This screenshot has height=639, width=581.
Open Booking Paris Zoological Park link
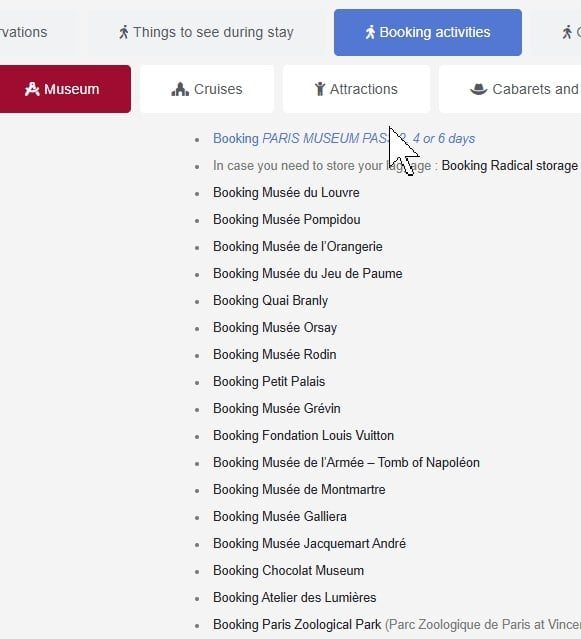click(297, 625)
